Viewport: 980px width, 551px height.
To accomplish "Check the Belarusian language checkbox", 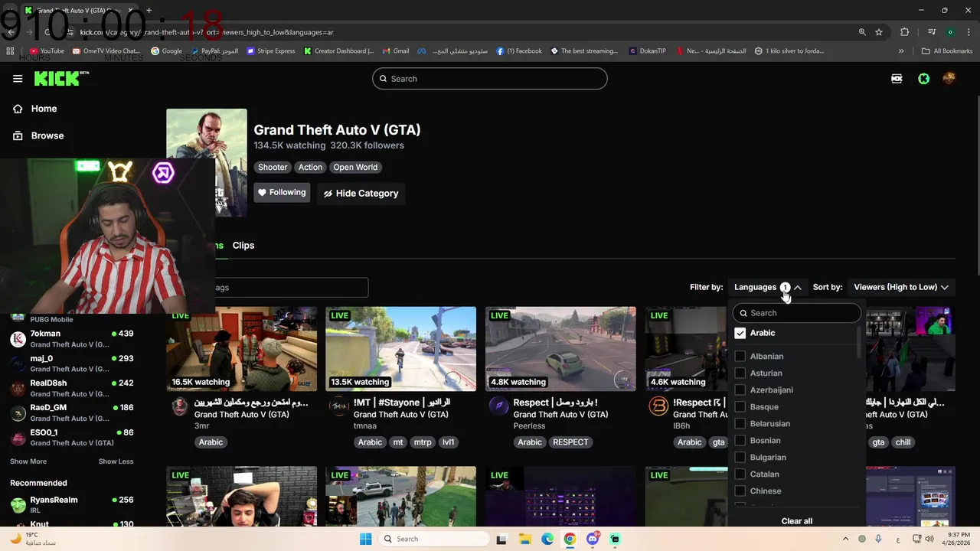I will coord(740,423).
